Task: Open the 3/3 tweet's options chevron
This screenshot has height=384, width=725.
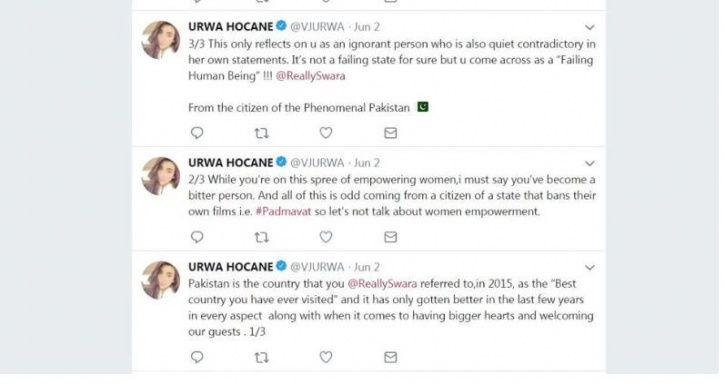Action: click(x=590, y=28)
